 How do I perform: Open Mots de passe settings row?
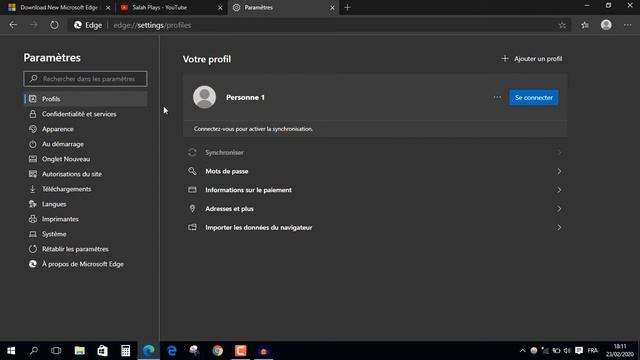click(375, 171)
